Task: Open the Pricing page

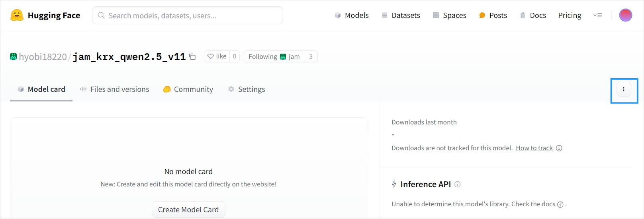Action: 570,16
